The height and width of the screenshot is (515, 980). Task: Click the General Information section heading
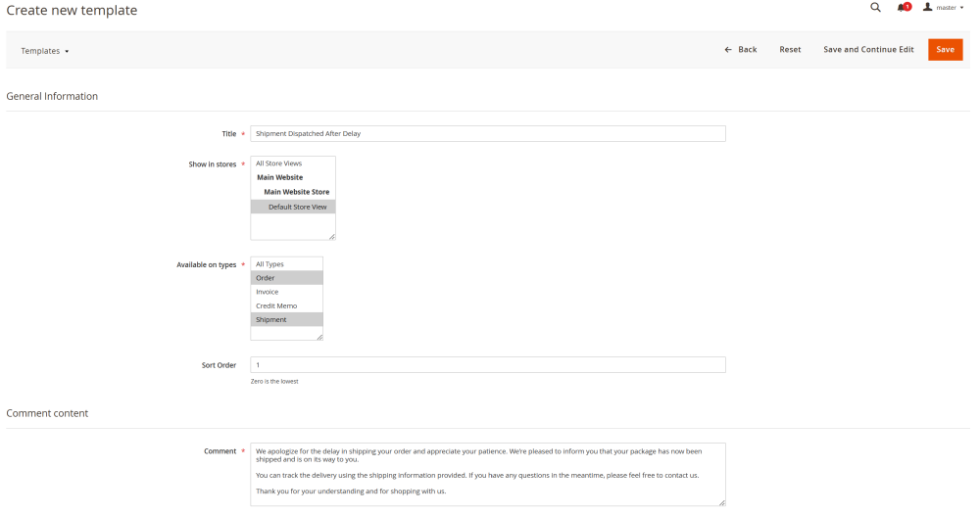pyautogui.click(x=52, y=96)
